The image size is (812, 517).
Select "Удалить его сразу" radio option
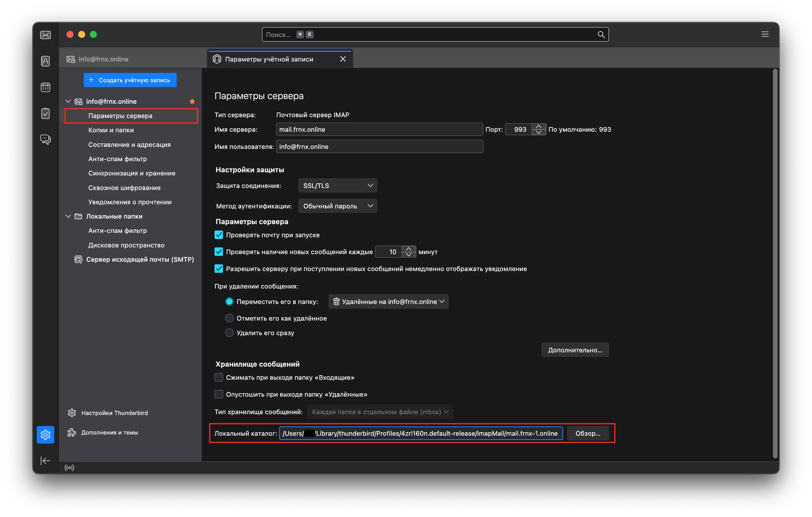pyautogui.click(x=229, y=333)
